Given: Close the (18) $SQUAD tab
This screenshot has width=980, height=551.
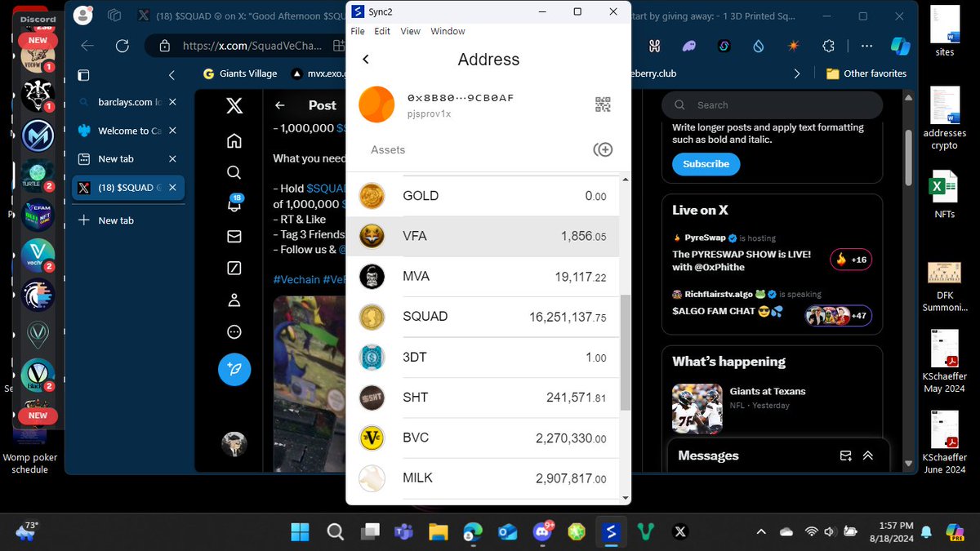Looking at the screenshot, I should (x=172, y=188).
